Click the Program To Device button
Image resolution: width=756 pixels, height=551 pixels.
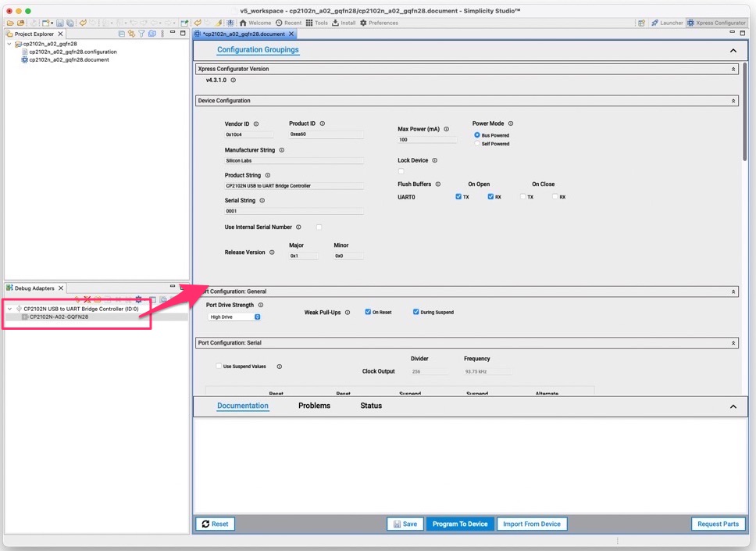tap(460, 524)
